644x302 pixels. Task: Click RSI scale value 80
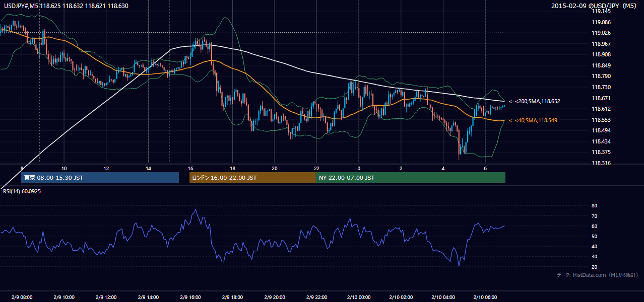pos(594,206)
